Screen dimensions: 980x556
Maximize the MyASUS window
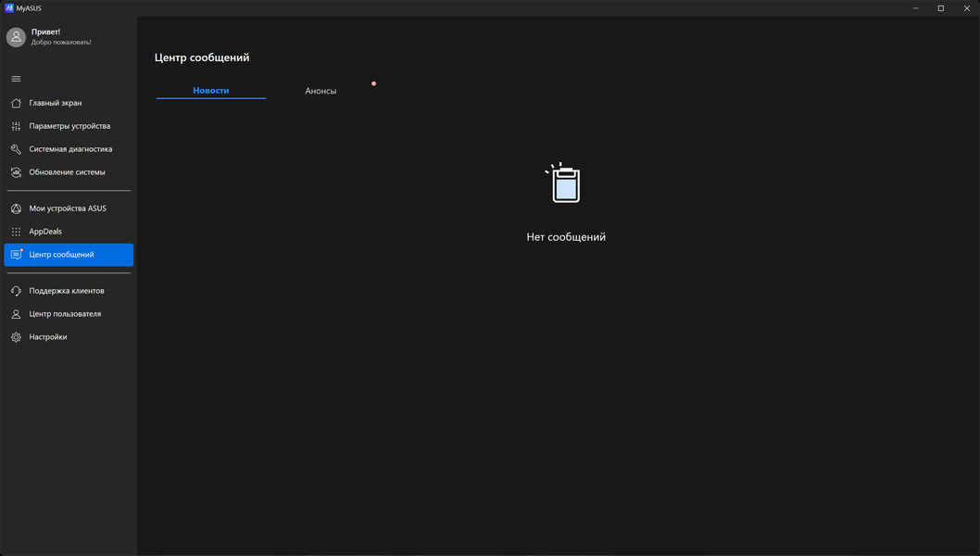(x=940, y=8)
